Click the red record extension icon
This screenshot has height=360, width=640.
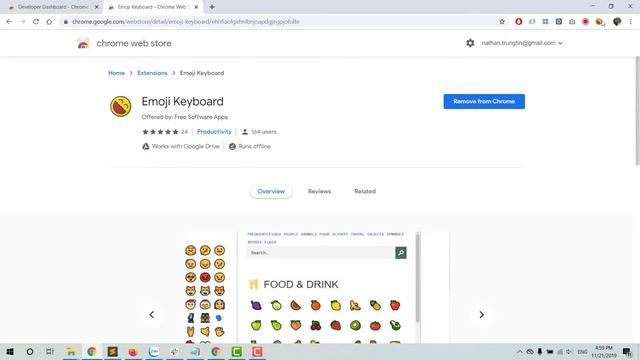pos(586,22)
